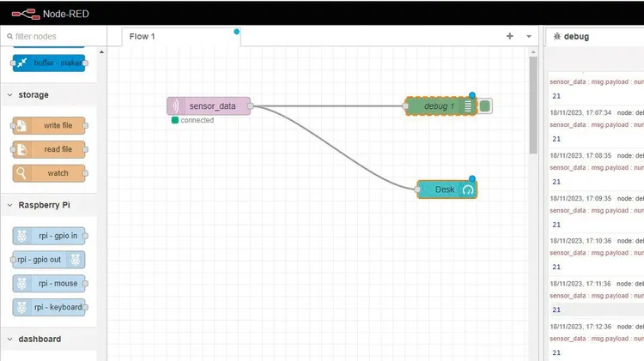Click the debug 1 node input port
Image resolution: width=644 pixels, height=361 pixels.
pyautogui.click(x=405, y=106)
